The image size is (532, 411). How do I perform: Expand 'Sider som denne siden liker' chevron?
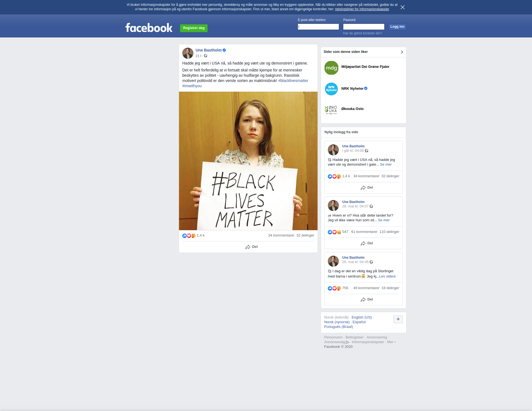tap(402, 52)
